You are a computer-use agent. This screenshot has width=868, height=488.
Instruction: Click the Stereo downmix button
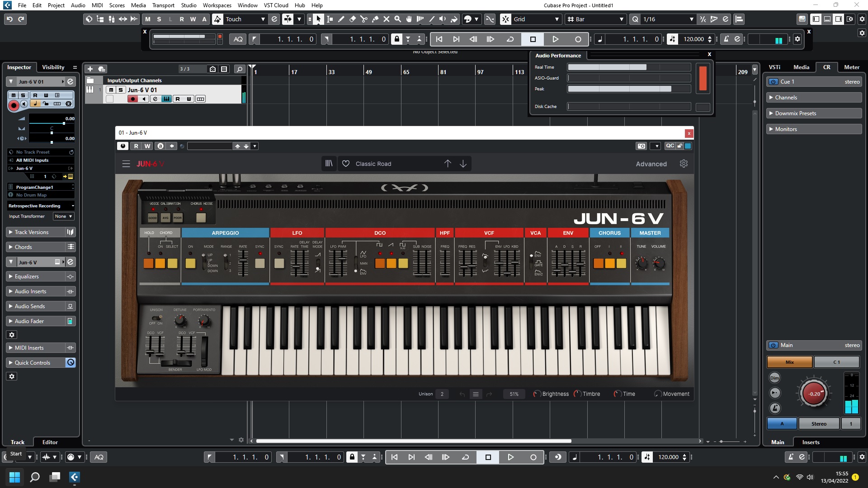coord(819,424)
